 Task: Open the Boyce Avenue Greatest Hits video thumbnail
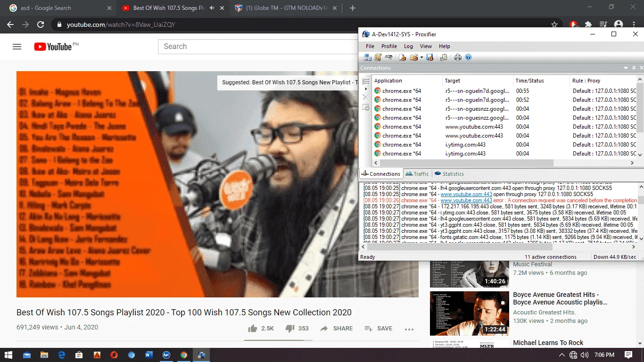(x=469, y=313)
